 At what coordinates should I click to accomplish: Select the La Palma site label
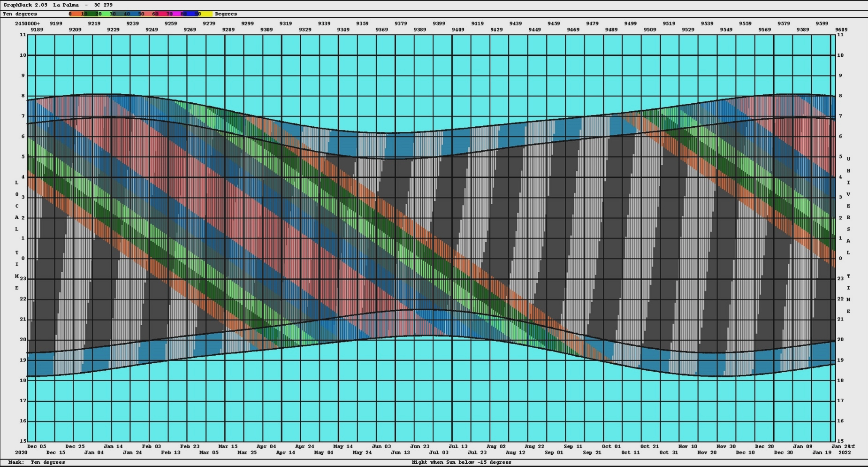pyautogui.click(x=66, y=5)
